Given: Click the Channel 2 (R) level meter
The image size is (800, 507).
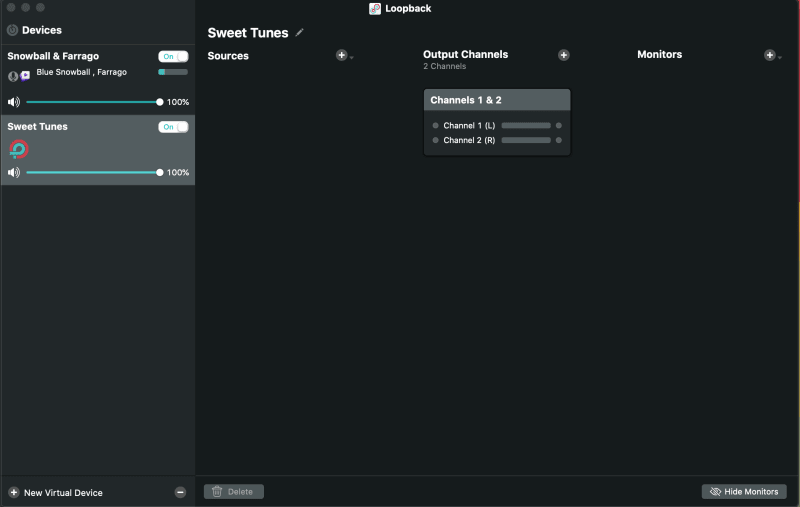Looking at the screenshot, I should click(x=526, y=140).
